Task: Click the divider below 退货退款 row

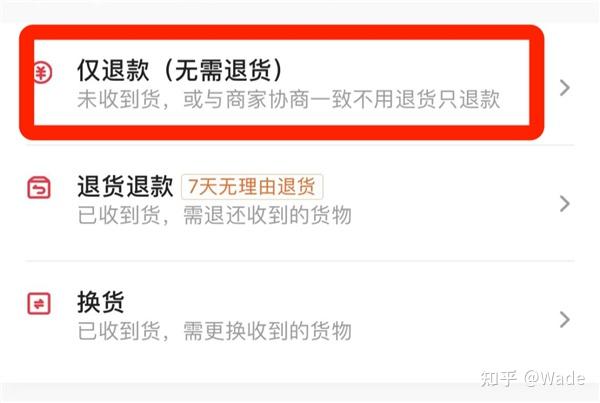Action: point(300,261)
